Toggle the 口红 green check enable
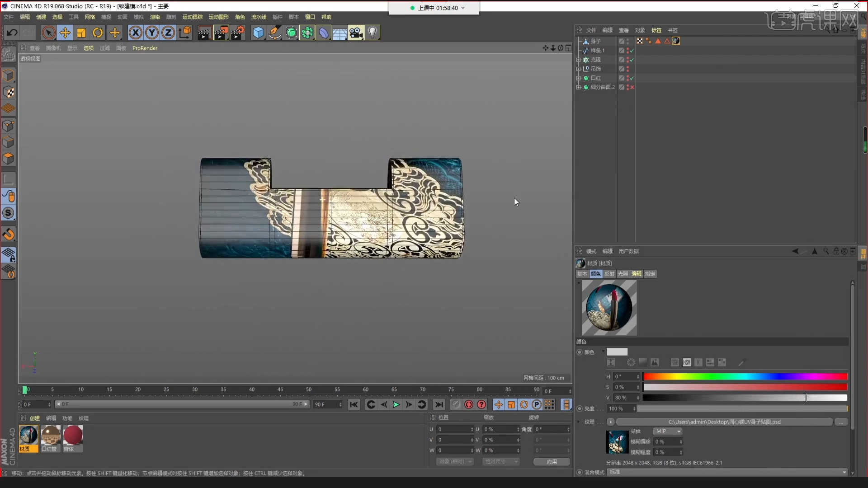Viewport: 868px width, 488px height. 632,78
